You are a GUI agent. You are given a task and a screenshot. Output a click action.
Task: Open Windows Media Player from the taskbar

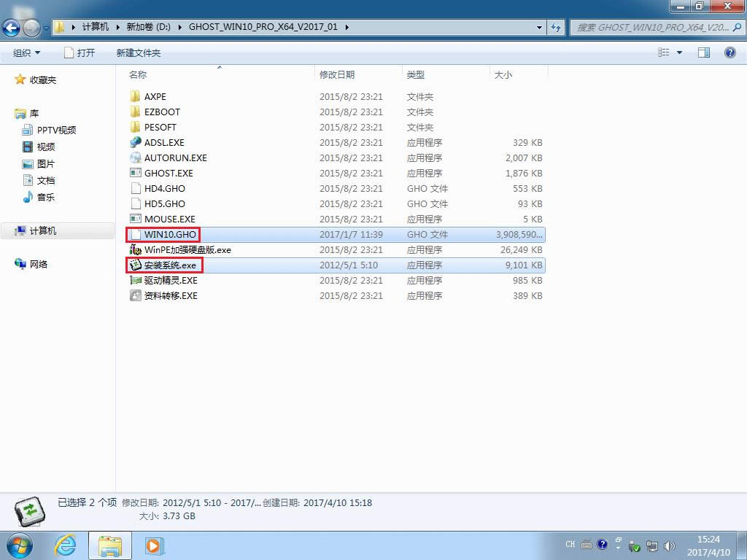(x=154, y=545)
